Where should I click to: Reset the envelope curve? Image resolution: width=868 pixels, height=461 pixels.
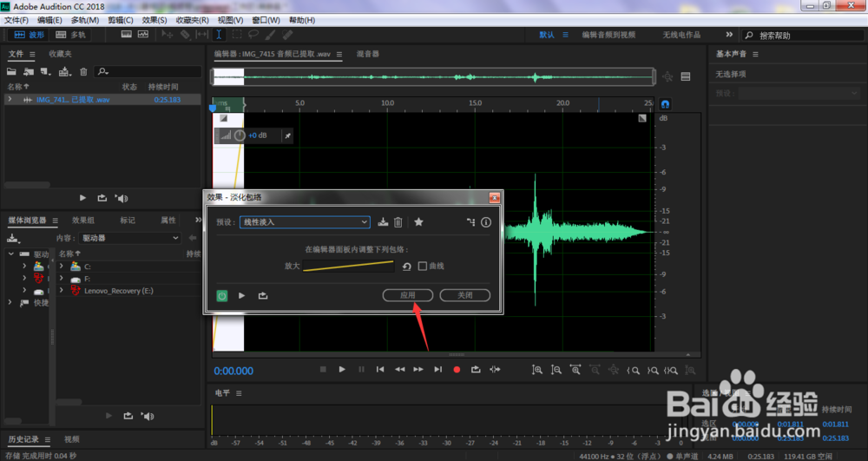pyautogui.click(x=406, y=267)
